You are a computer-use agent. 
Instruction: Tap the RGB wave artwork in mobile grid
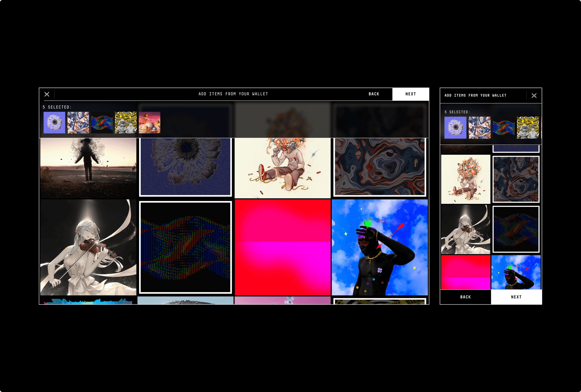[x=516, y=229]
